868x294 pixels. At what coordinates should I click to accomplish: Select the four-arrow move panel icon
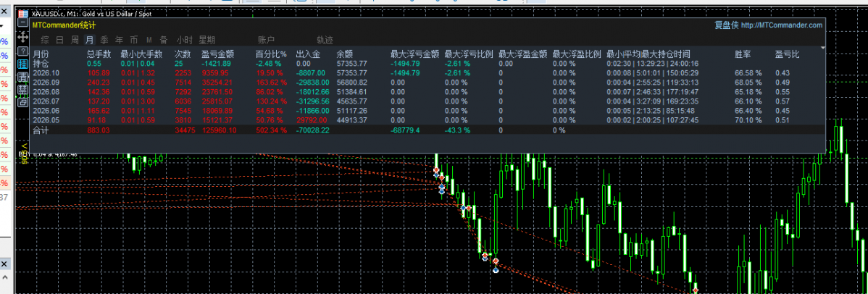pyautogui.click(x=22, y=36)
